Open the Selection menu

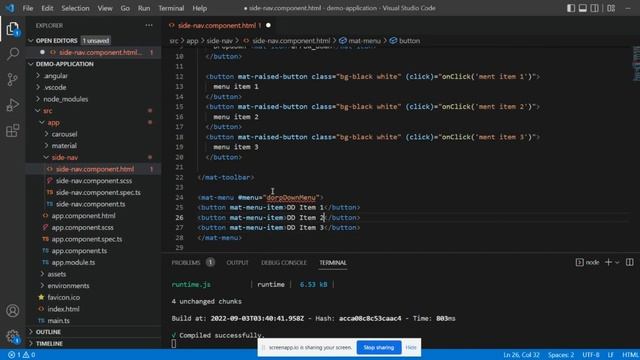[75, 8]
